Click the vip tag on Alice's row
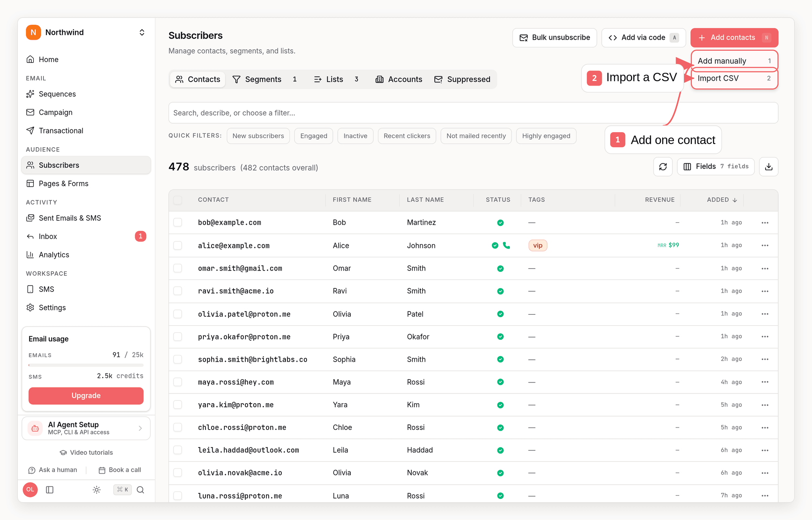This screenshot has width=812, height=520. click(538, 245)
